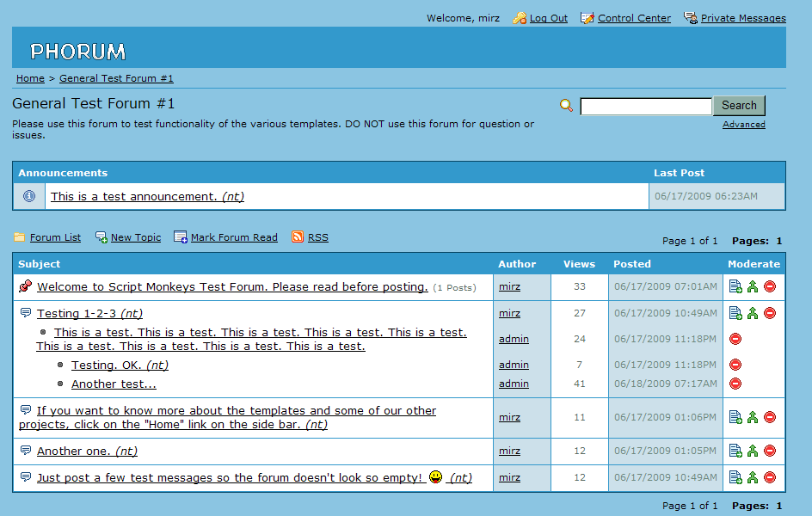Click into the search text field
The height and width of the screenshot is (516, 812).
click(646, 106)
